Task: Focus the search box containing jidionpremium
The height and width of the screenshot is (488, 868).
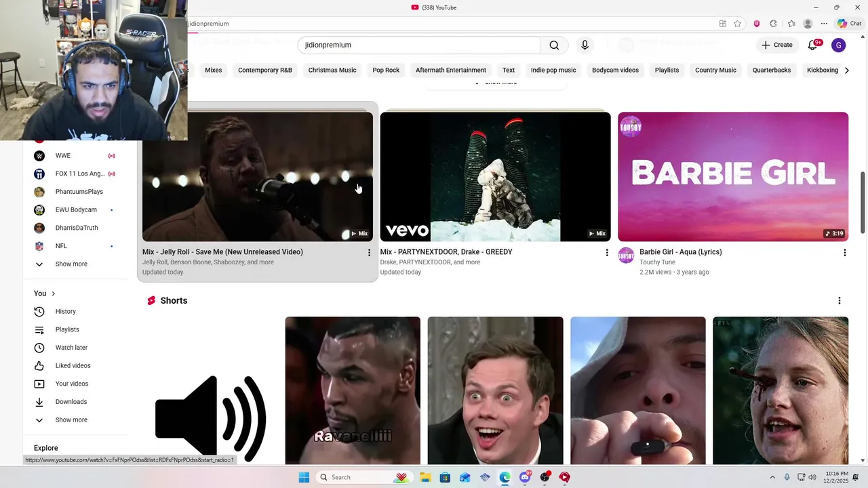Action: coord(419,45)
